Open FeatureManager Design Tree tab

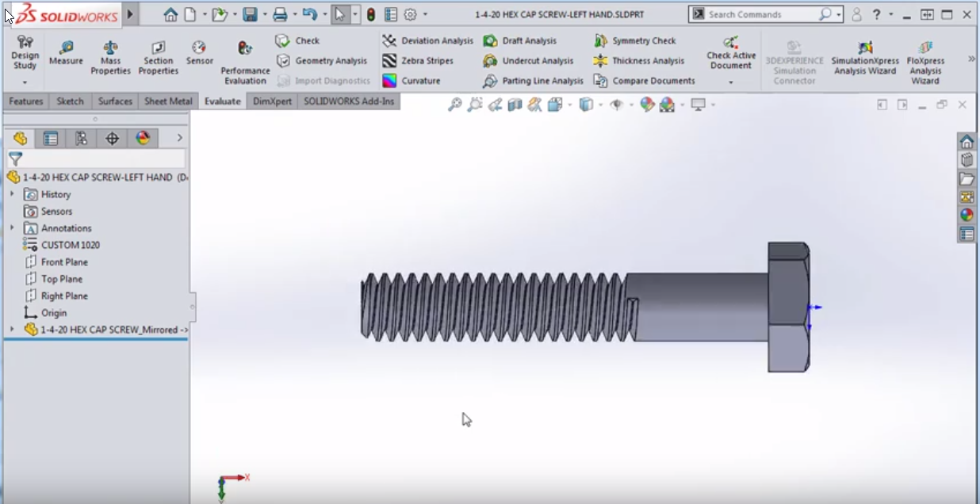20,139
